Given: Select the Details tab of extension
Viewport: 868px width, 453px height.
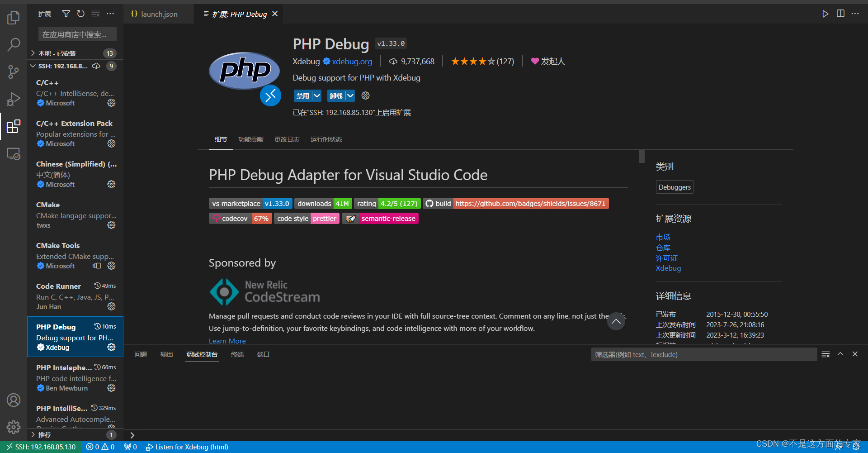Looking at the screenshot, I should point(221,139).
